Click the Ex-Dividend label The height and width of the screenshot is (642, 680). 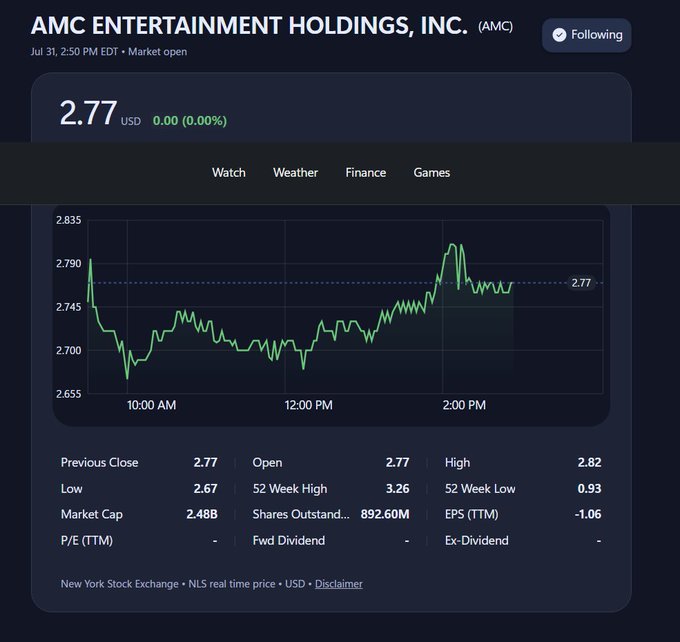477,540
